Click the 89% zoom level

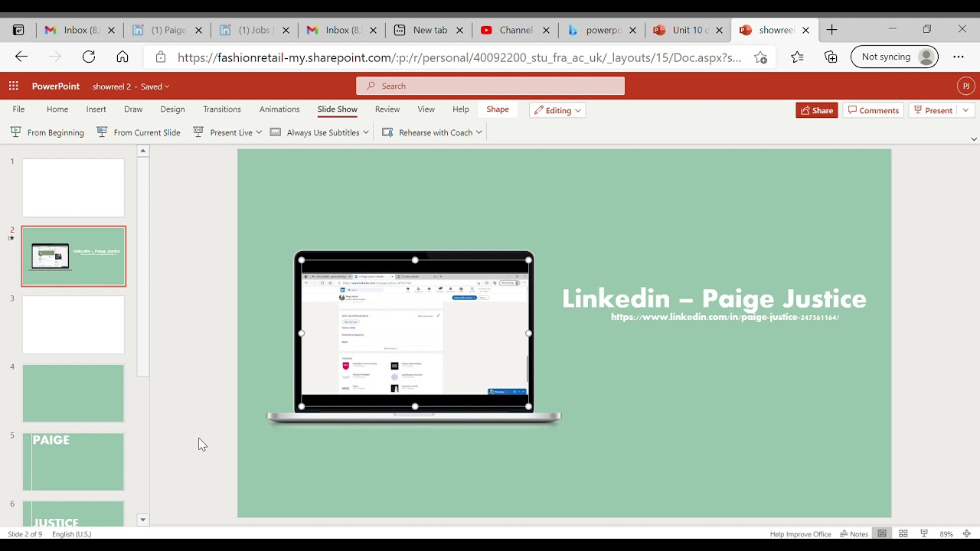click(x=946, y=534)
